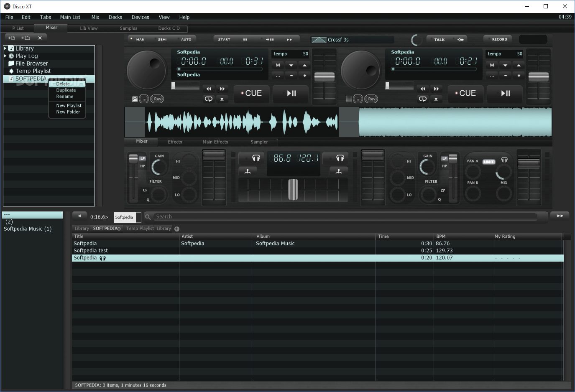Viewport: 575px width, 392px height.
Task: Open the ellipsis options below deck A jog wheel
Action: pos(144,99)
